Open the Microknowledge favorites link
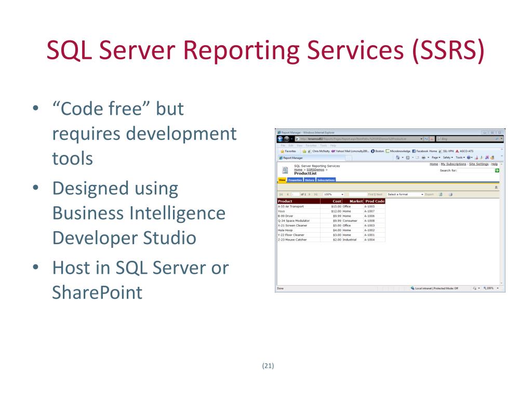 (x=397, y=151)
